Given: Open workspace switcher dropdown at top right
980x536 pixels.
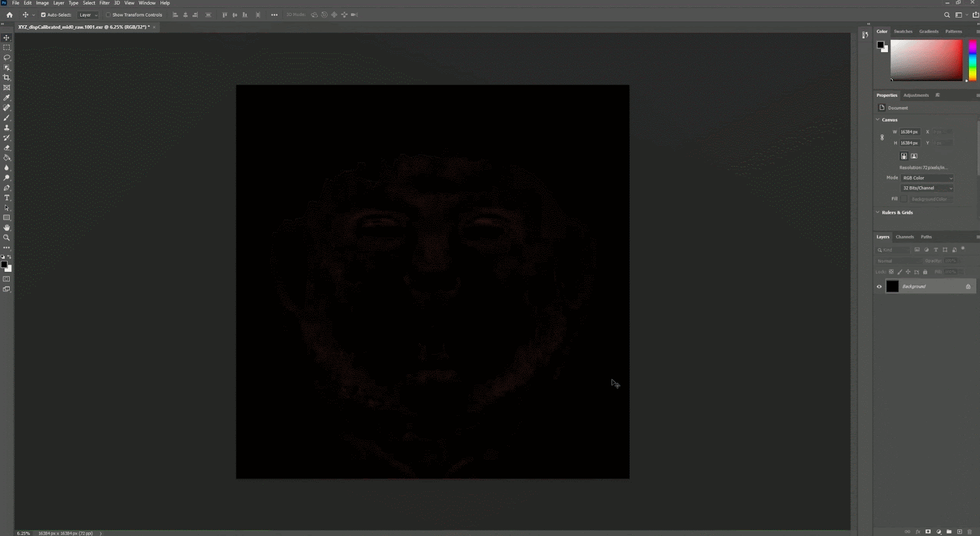Looking at the screenshot, I should (x=960, y=15).
